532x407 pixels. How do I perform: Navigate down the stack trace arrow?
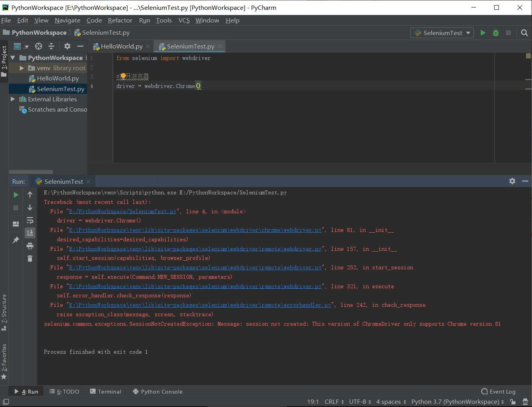point(30,207)
